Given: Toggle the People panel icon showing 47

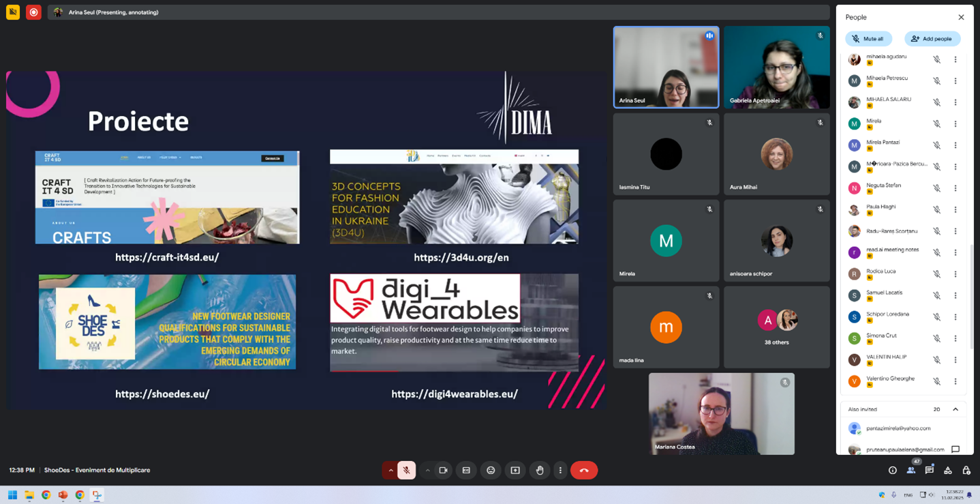Looking at the screenshot, I should (x=911, y=469).
